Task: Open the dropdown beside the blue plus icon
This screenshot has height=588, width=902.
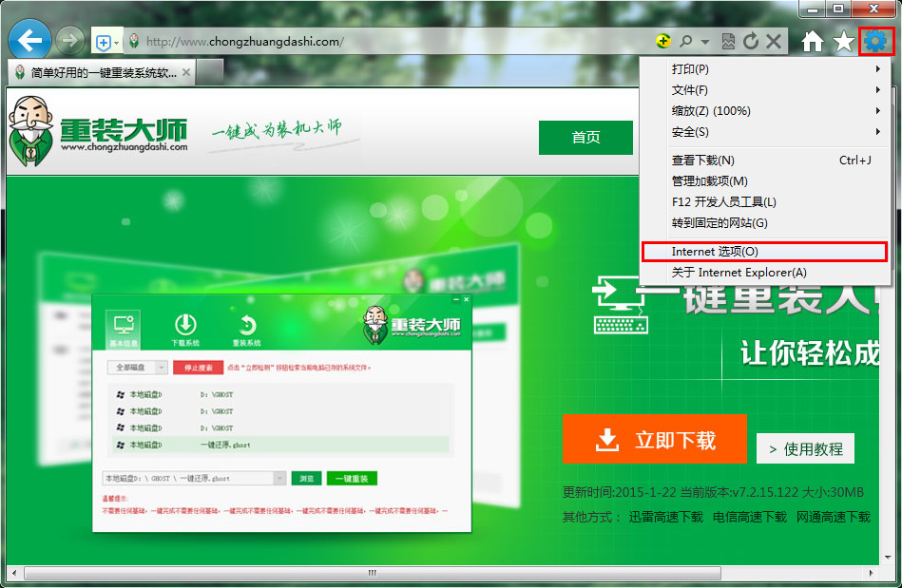Action: pyautogui.click(x=116, y=43)
